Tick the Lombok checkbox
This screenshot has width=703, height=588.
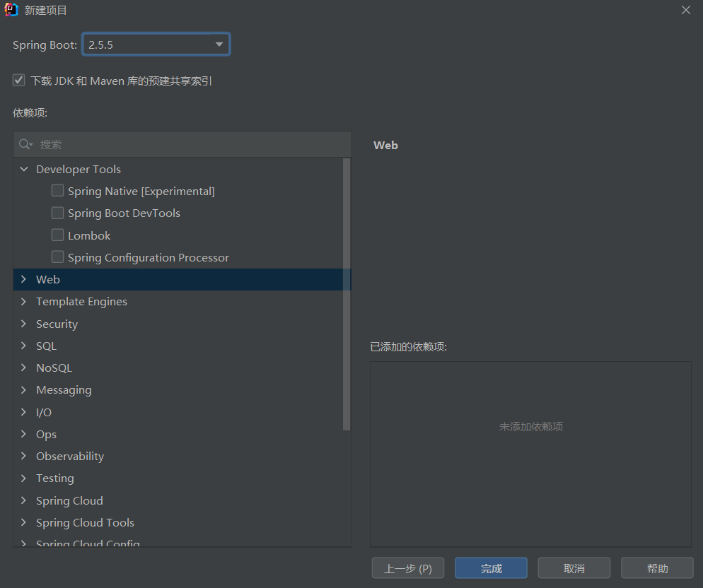[57, 235]
